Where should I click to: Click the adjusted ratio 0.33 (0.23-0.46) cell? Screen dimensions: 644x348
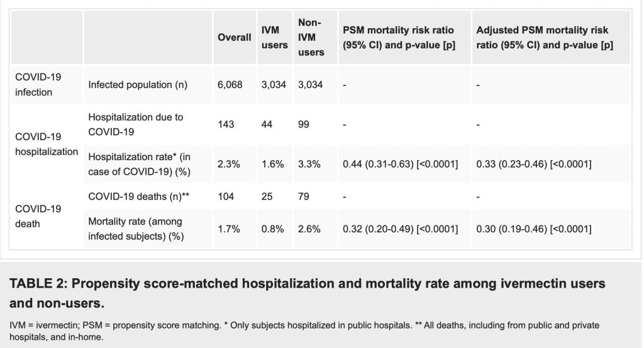tap(534, 164)
